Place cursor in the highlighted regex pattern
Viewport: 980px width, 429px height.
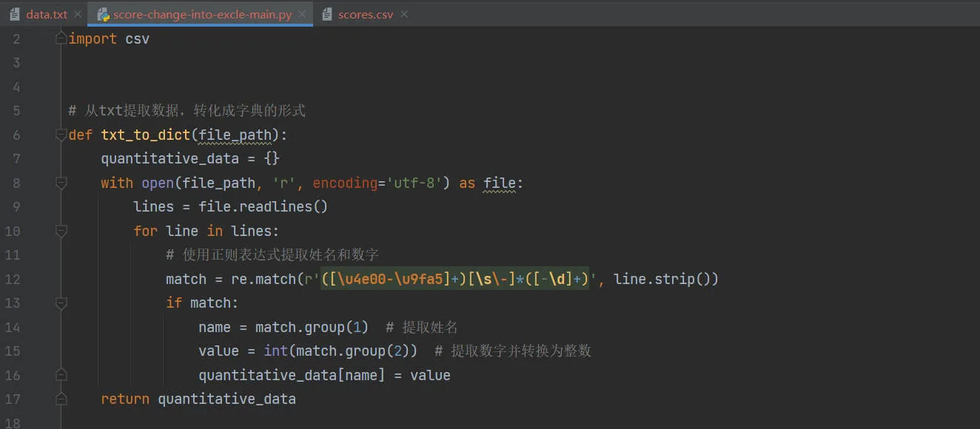tap(454, 280)
